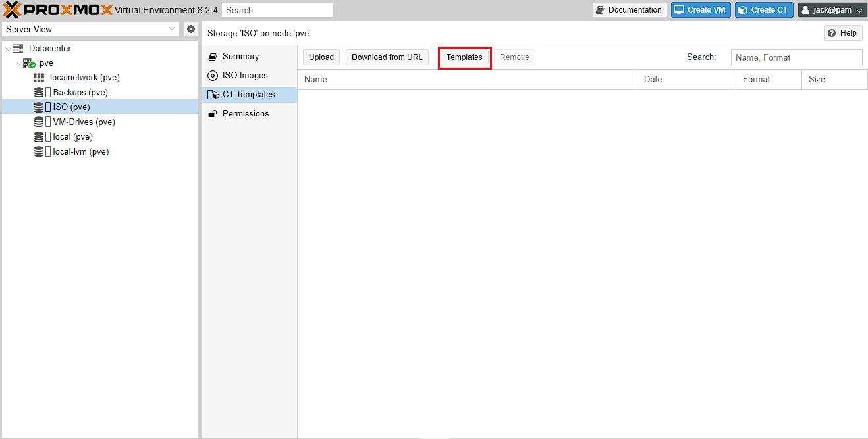This screenshot has height=439, width=868.
Task: Select the localnetwork grid icon
Action: 39,78
